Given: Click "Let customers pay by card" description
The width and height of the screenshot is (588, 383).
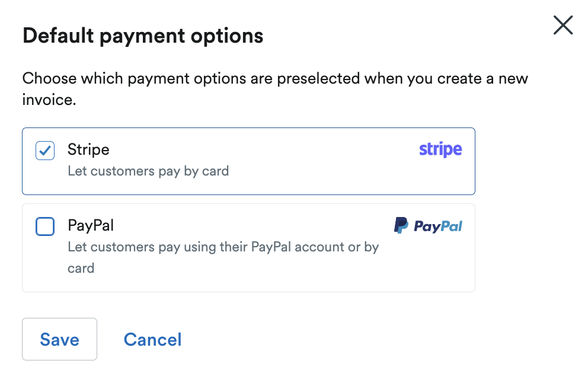Looking at the screenshot, I should point(148,171).
